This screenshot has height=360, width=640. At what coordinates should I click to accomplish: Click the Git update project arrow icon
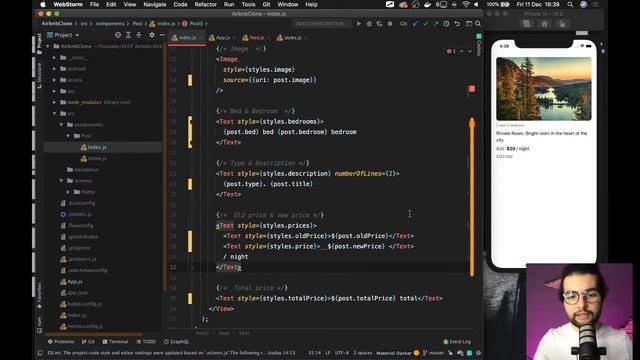415,24
